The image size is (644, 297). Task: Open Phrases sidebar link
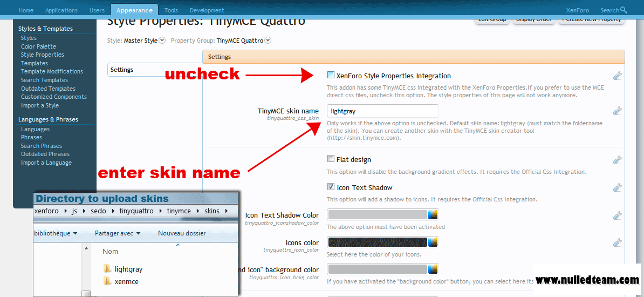(32, 137)
